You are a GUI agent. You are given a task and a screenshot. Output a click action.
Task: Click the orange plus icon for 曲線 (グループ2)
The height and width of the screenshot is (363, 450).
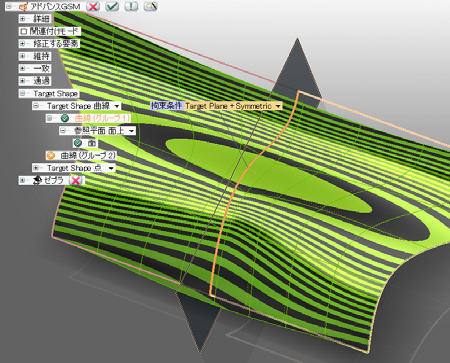51,155
